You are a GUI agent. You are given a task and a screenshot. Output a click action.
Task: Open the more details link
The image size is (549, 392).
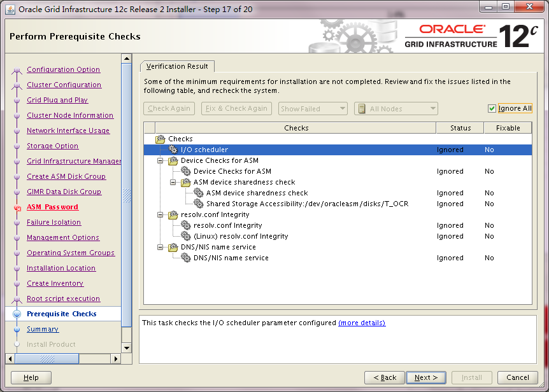point(362,323)
